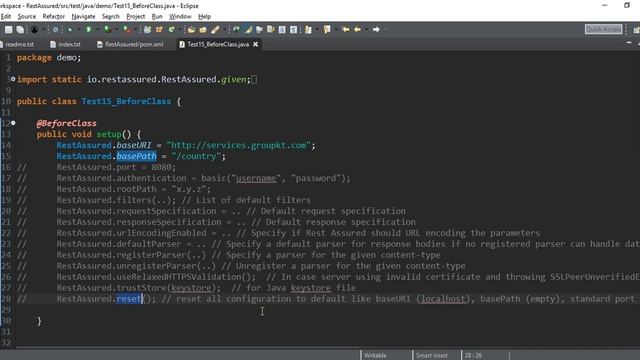640x360 pixels.
Task: Open the Search menu
Action: 111,16
